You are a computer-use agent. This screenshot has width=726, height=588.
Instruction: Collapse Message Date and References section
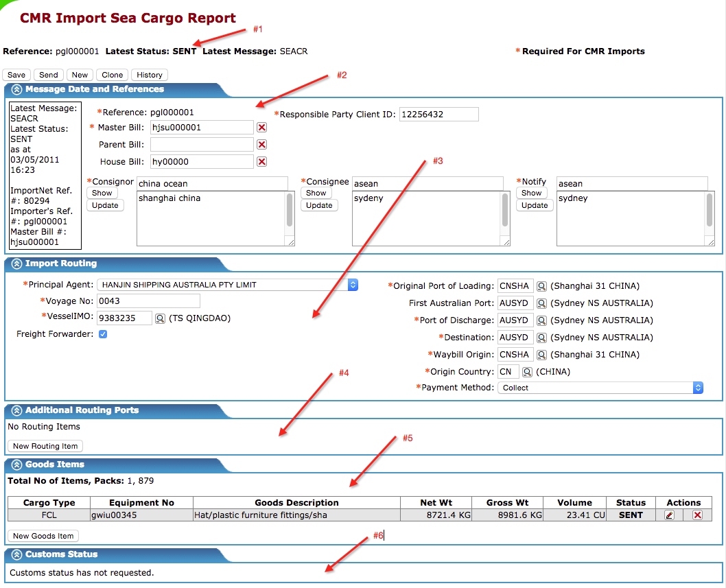tap(16, 90)
